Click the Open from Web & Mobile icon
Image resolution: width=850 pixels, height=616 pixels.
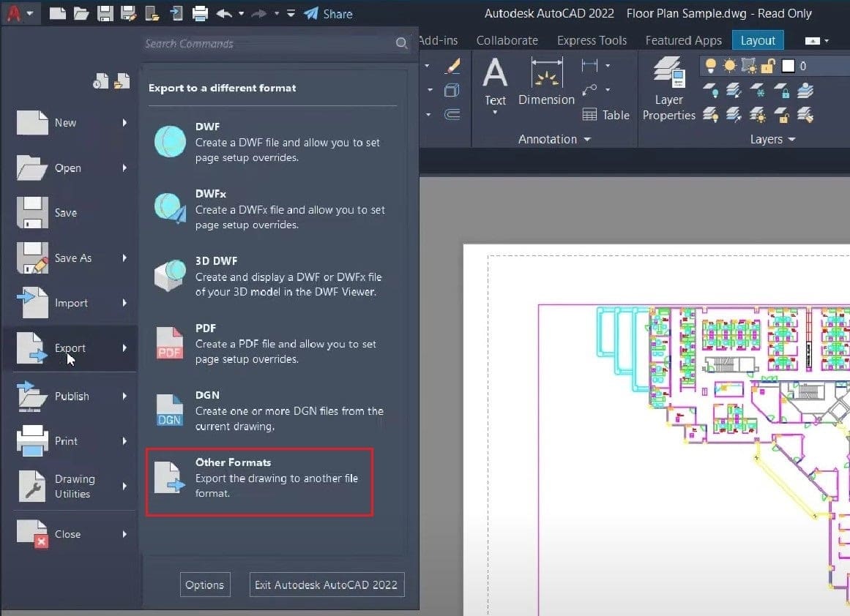click(x=152, y=13)
